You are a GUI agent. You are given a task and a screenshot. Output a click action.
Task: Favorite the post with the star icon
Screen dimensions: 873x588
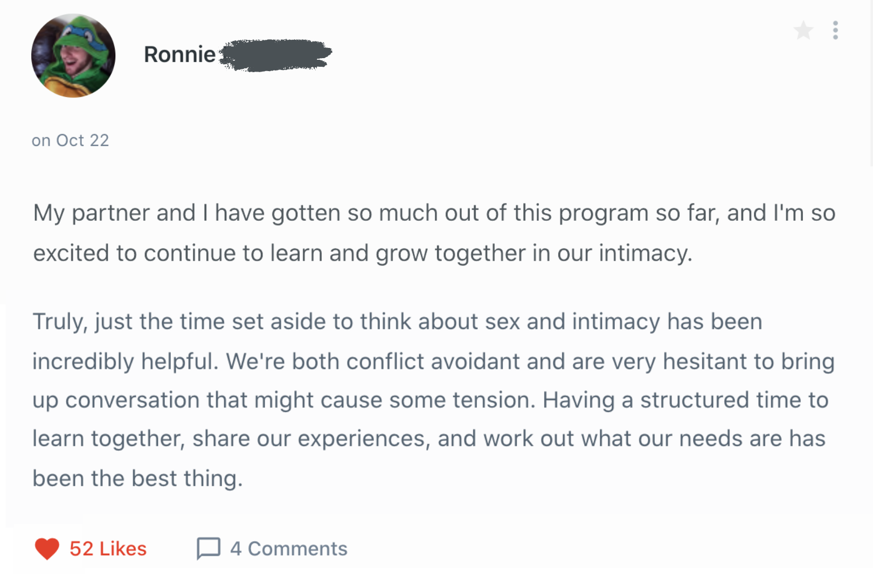pyautogui.click(x=803, y=31)
